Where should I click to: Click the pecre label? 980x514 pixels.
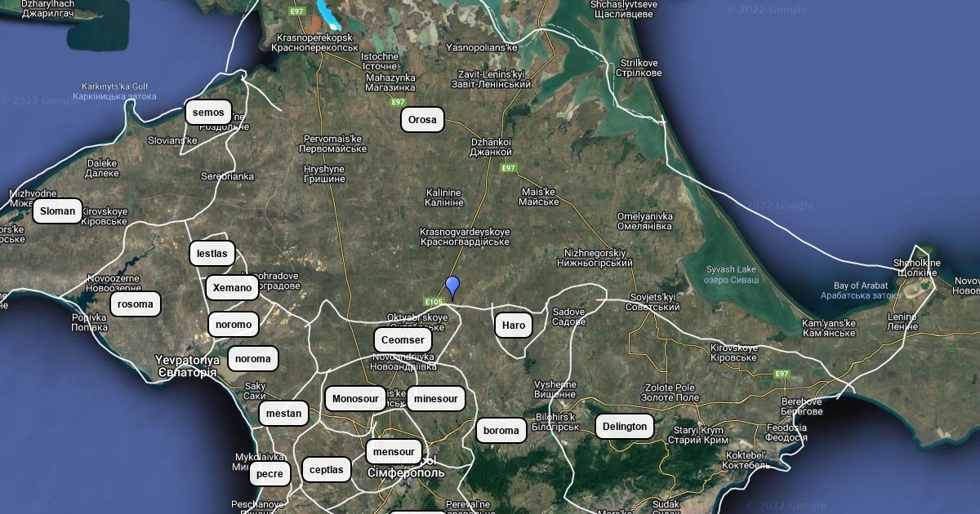click(269, 474)
